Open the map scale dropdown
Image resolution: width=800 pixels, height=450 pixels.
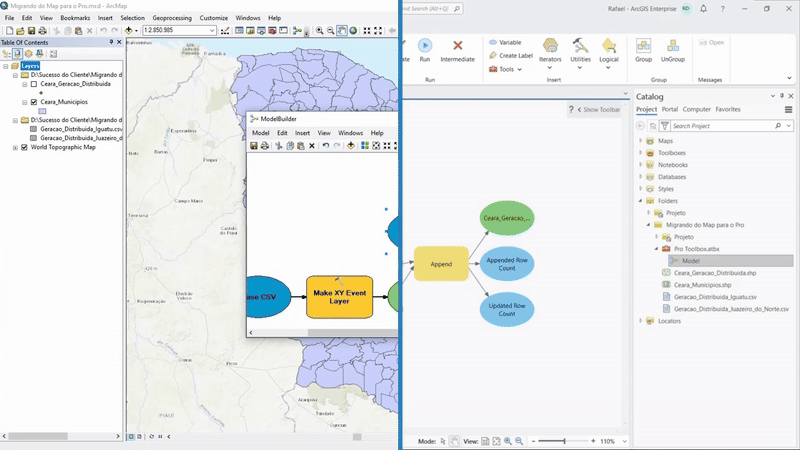click(x=212, y=31)
